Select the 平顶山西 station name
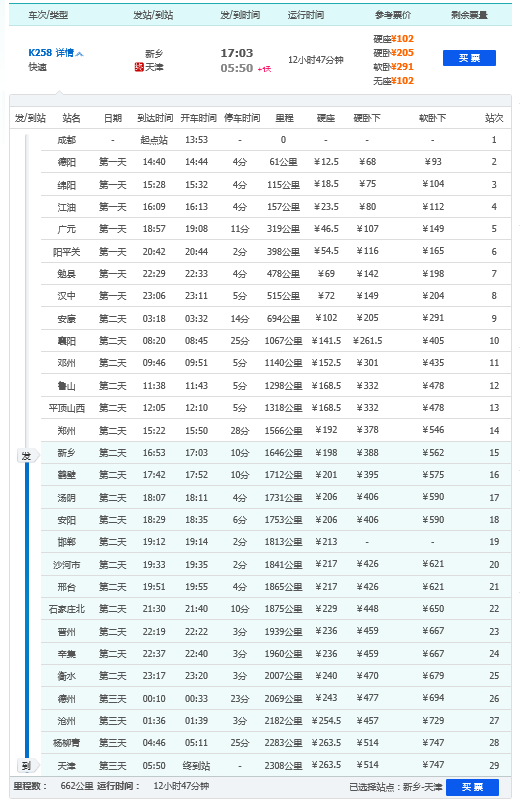This screenshot has width=520, height=803. coord(67,408)
